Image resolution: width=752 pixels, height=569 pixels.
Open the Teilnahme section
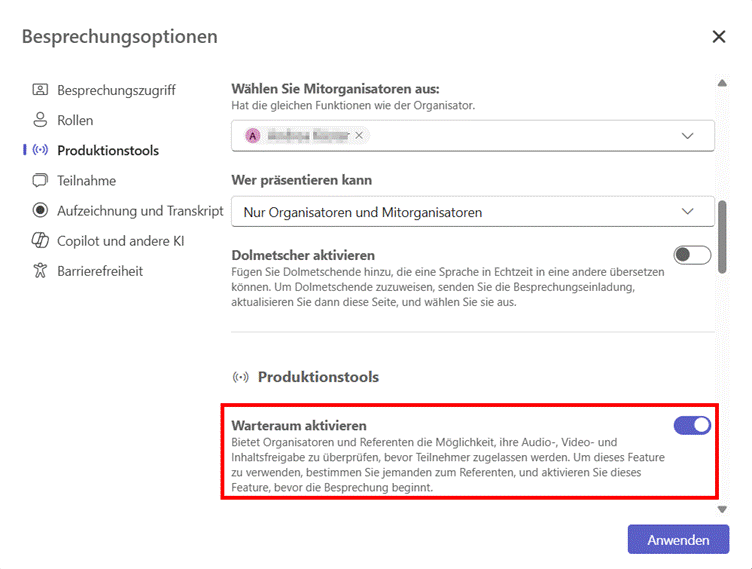(87, 180)
